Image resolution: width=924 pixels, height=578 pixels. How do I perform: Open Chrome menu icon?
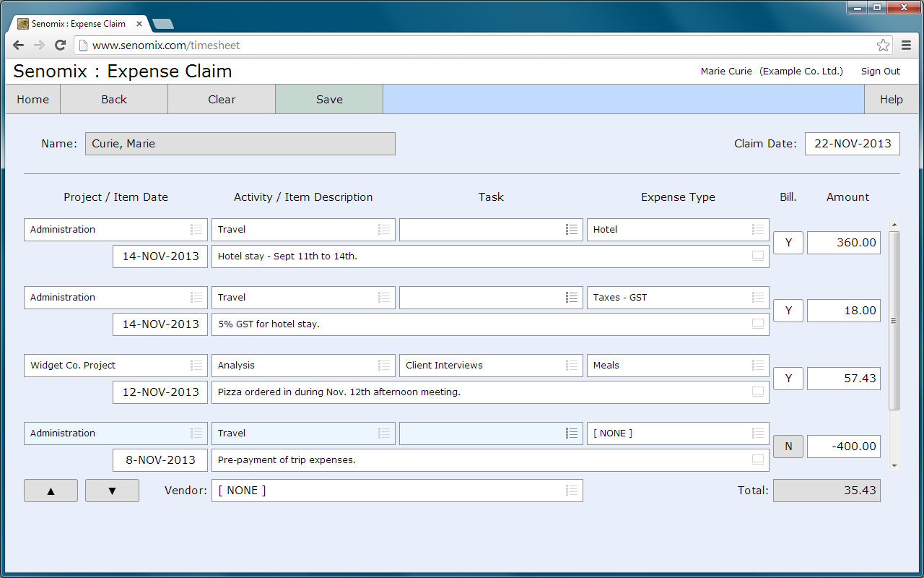pos(907,45)
